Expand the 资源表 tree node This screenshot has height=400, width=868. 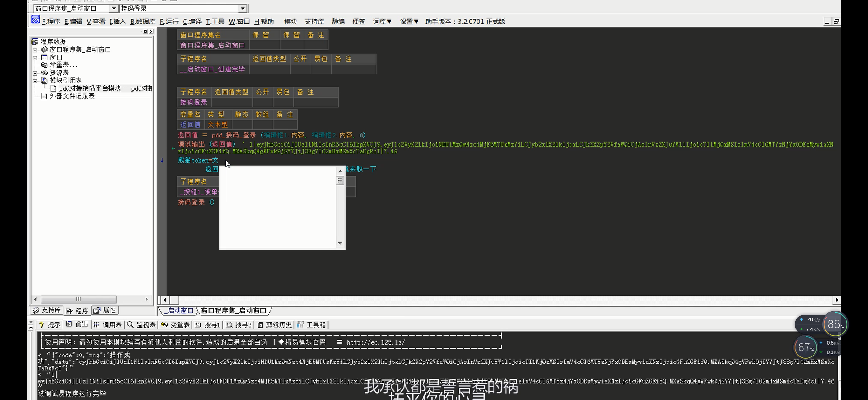(x=35, y=73)
